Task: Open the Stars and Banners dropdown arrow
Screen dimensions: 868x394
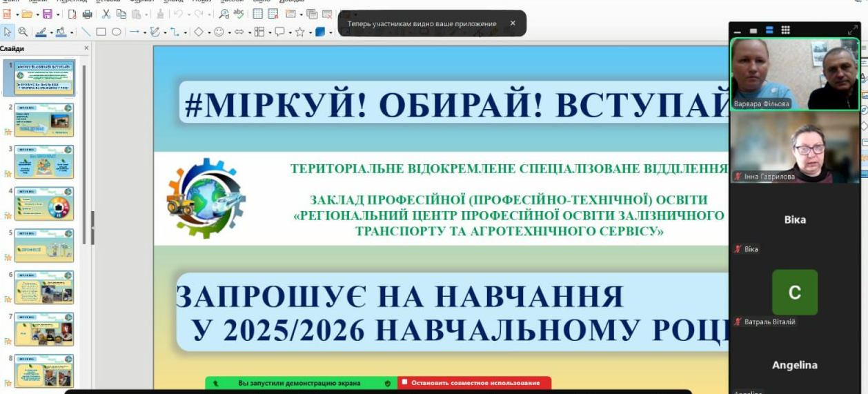Action: [310, 32]
